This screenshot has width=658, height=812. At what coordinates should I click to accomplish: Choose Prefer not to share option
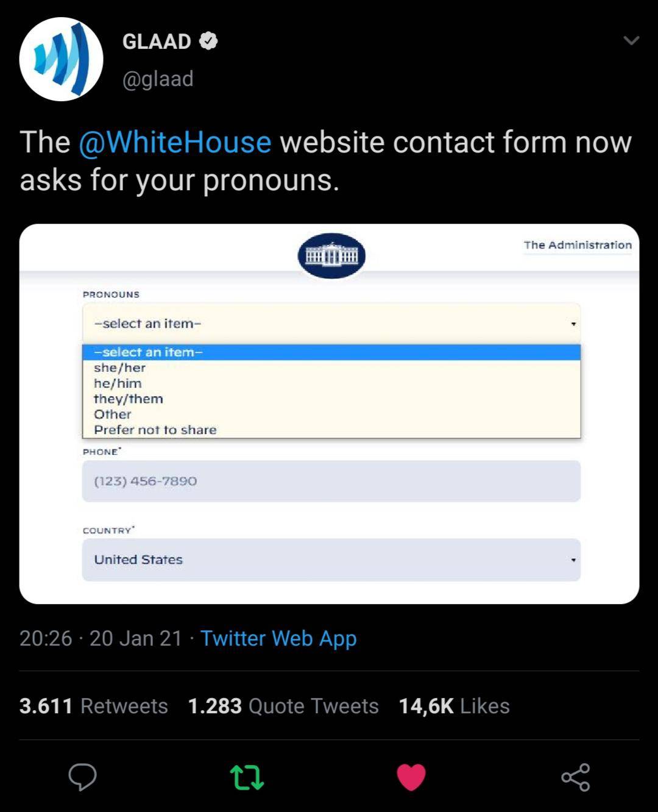coord(155,430)
